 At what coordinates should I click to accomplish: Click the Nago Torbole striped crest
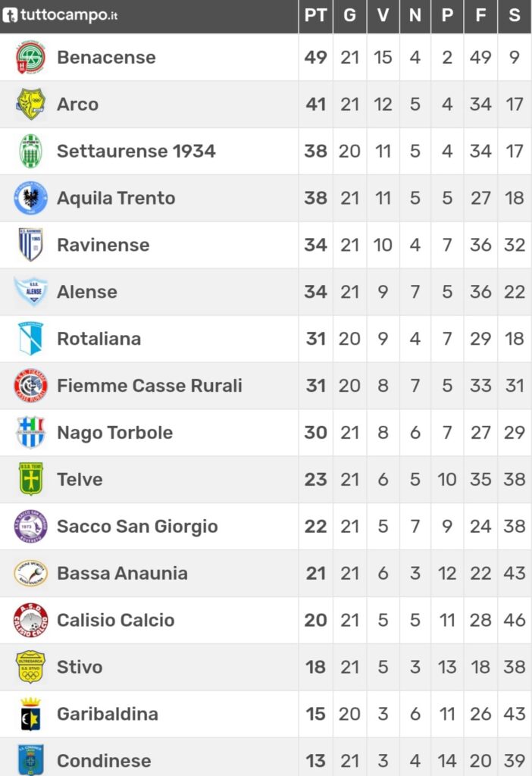tap(30, 433)
